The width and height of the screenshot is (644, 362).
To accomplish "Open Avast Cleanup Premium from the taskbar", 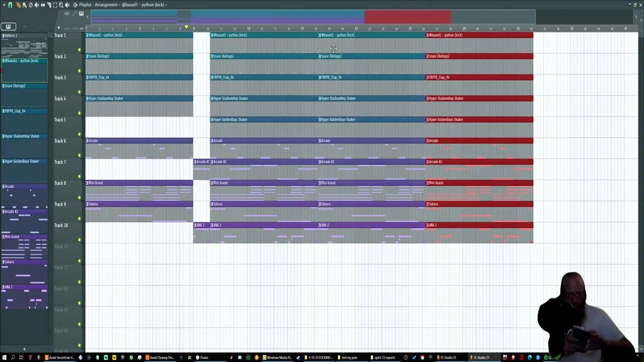I will click(160, 357).
